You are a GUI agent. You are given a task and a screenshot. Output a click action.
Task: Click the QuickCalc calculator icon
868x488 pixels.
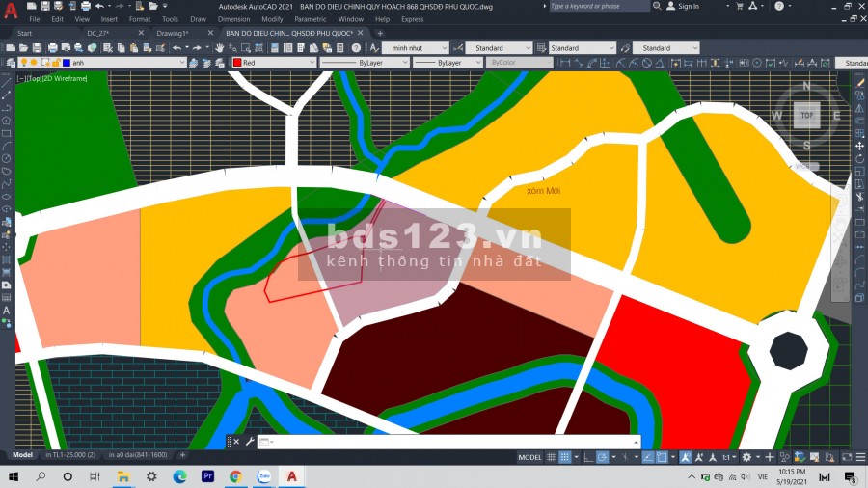(x=340, y=48)
